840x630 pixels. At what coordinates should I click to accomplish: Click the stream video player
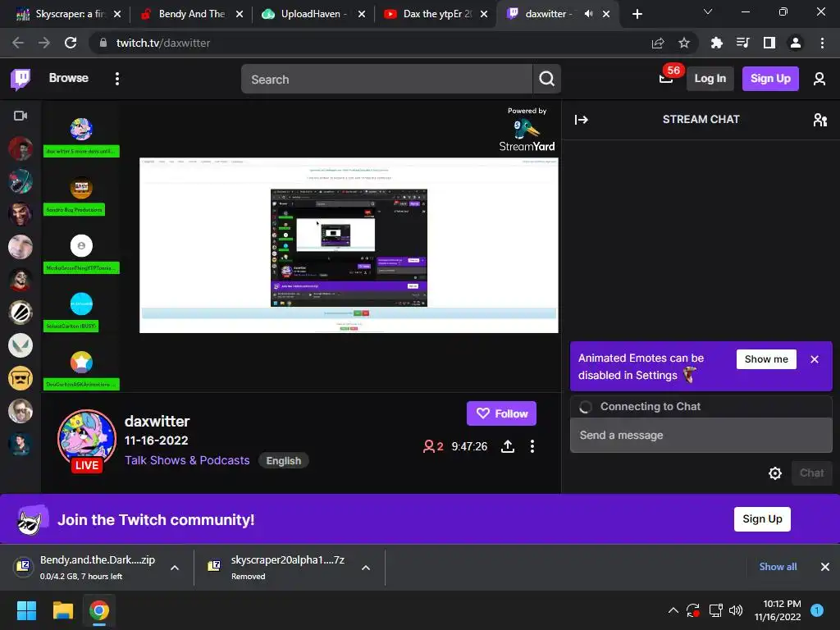coord(301,246)
